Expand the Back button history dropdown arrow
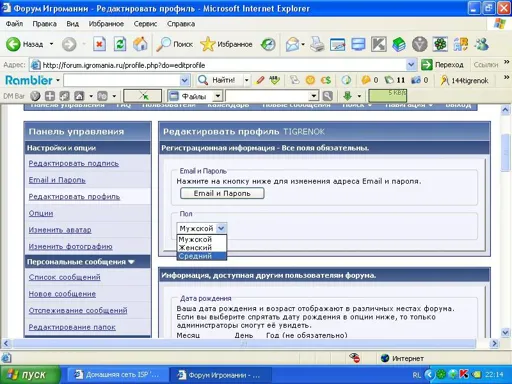 click(51, 44)
